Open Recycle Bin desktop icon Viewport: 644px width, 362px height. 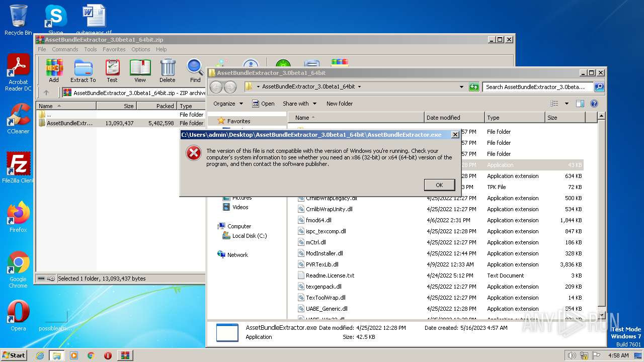(18, 20)
